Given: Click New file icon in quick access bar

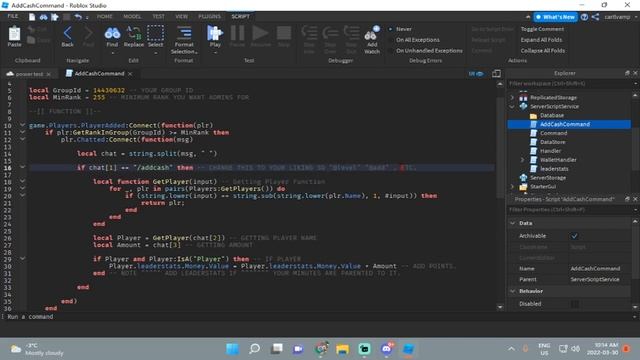Looking at the screenshot, I should (x=32, y=17).
